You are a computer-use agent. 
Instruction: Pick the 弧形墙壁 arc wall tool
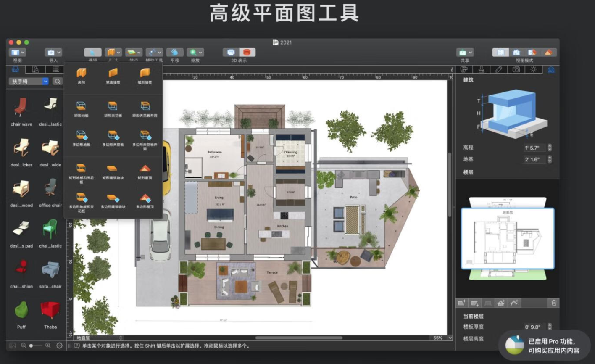coord(145,76)
